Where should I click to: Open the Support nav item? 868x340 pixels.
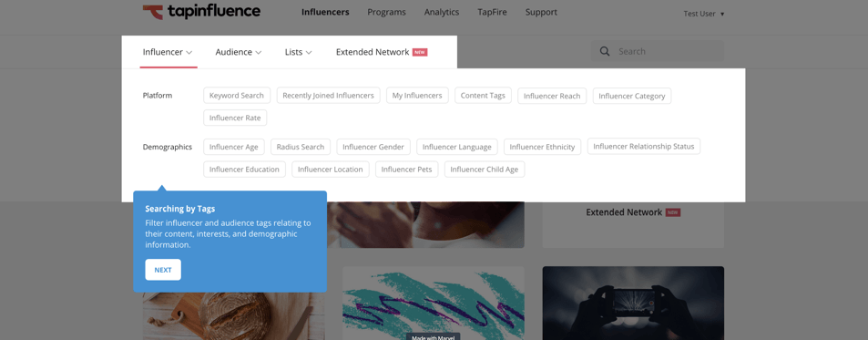point(541,12)
